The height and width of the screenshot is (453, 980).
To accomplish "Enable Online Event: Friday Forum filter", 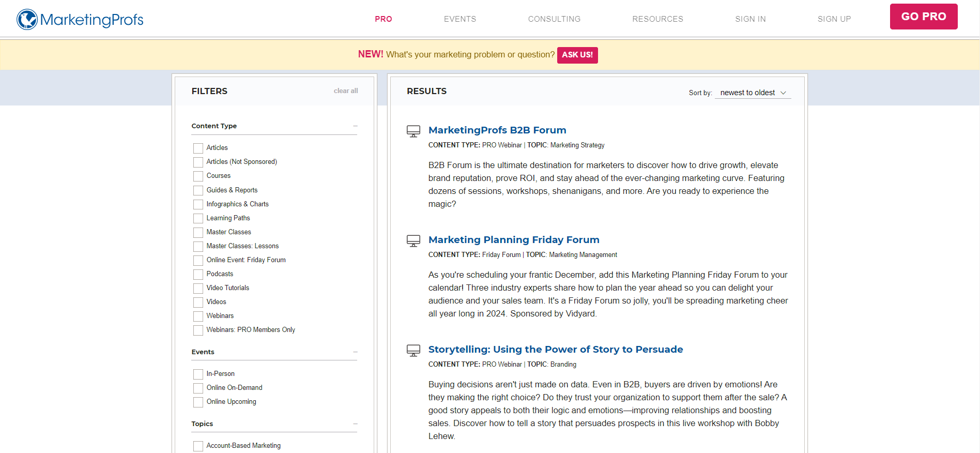I will pyautogui.click(x=198, y=261).
